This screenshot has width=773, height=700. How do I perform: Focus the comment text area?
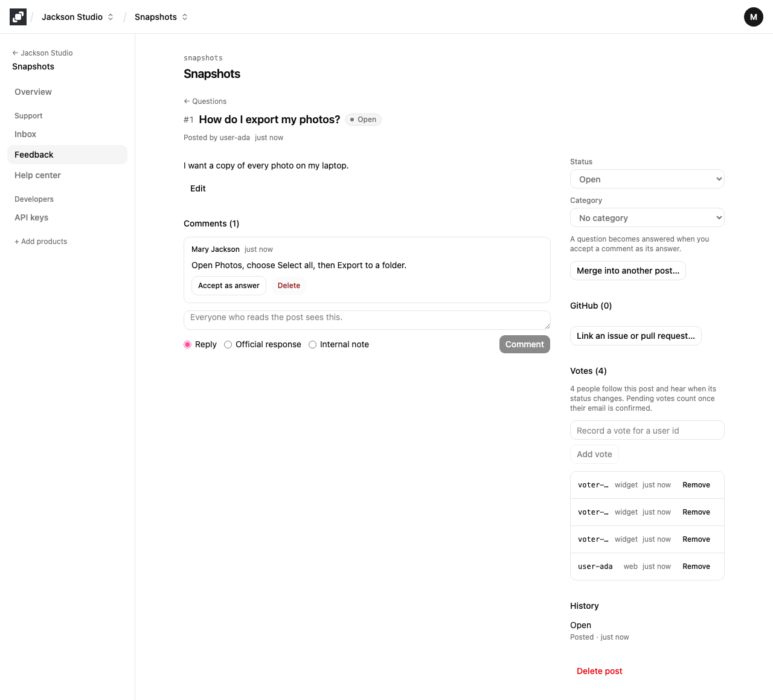[x=367, y=320]
